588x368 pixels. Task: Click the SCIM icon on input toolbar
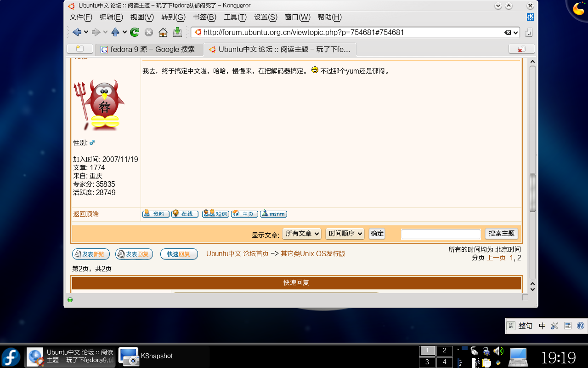511,326
